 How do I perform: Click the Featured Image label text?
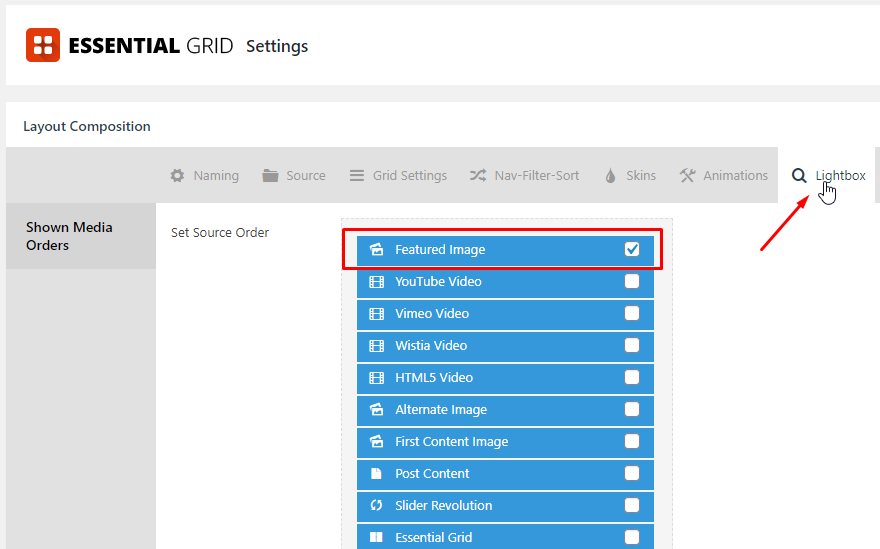pos(440,249)
